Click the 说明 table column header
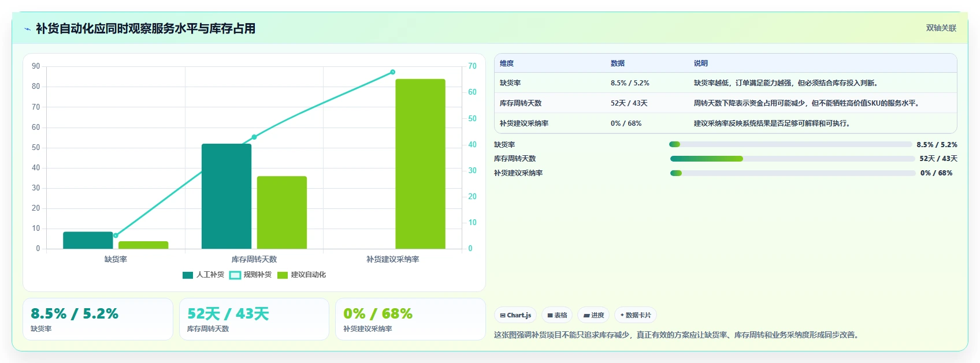Viewport: 980px width, 363px height. pos(701,63)
